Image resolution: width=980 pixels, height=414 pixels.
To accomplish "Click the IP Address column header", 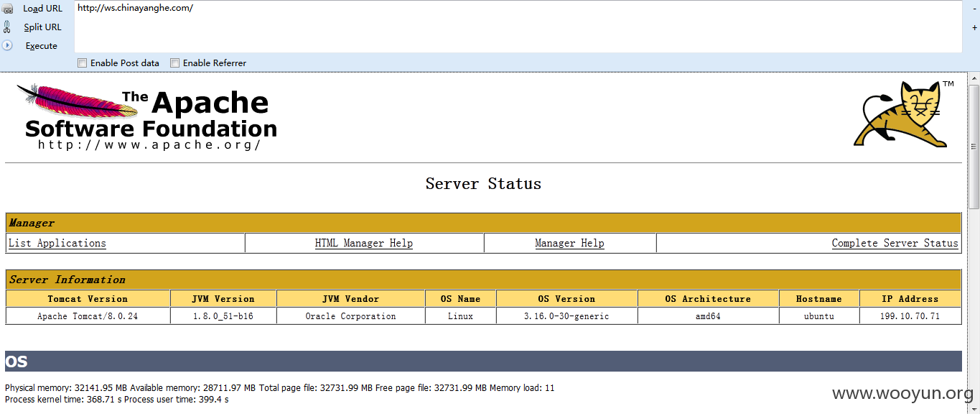I will (910, 299).
